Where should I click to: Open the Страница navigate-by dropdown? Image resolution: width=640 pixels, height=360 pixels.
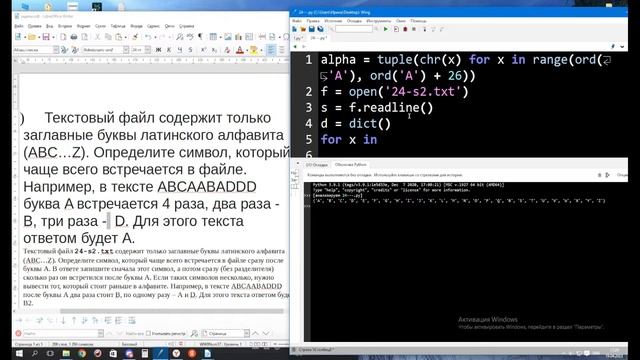[247, 333]
